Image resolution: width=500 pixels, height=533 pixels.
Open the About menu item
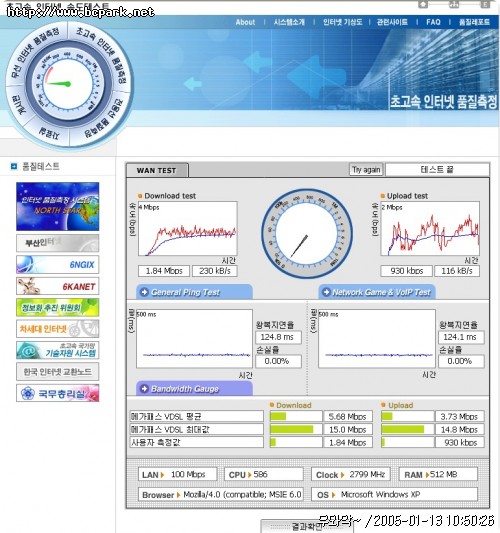coord(245,22)
